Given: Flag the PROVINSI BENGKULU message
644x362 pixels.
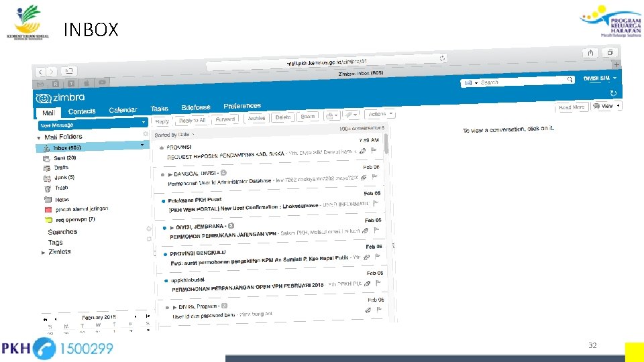Looking at the screenshot, I should click(x=378, y=256).
